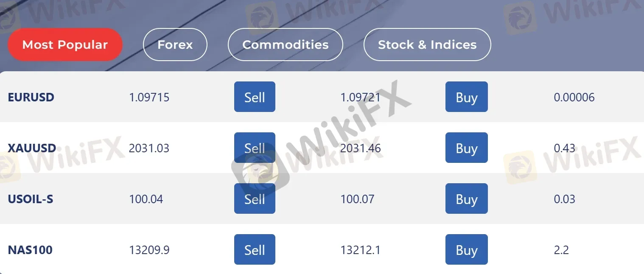The height and width of the screenshot is (274, 644).
Task: Sell NAS100 at 13209.9
Action: [255, 249]
